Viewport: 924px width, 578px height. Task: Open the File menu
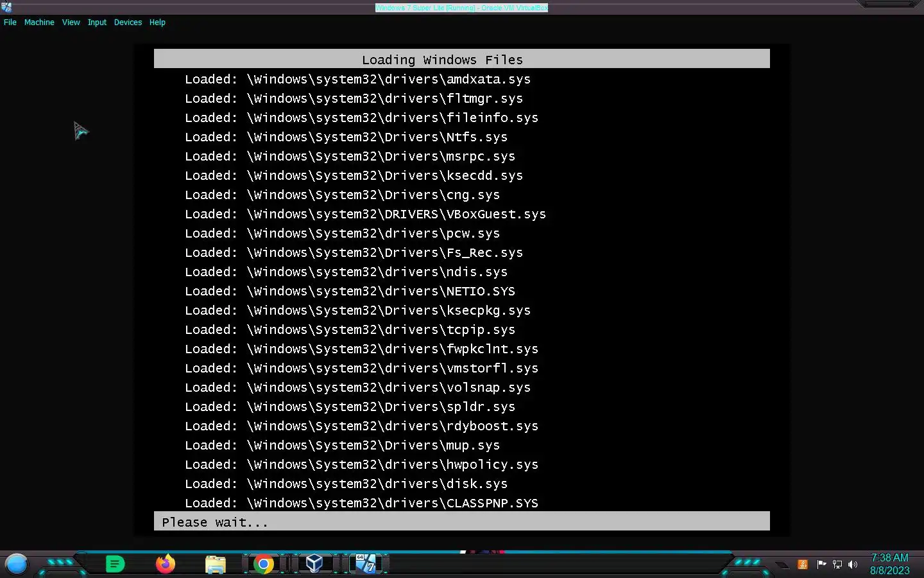pos(10,22)
